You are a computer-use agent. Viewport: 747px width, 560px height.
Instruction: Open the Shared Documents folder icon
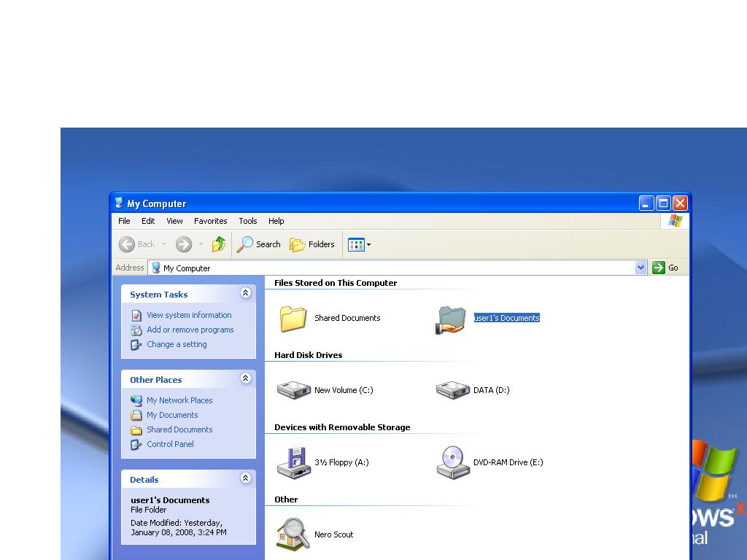[293, 319]
